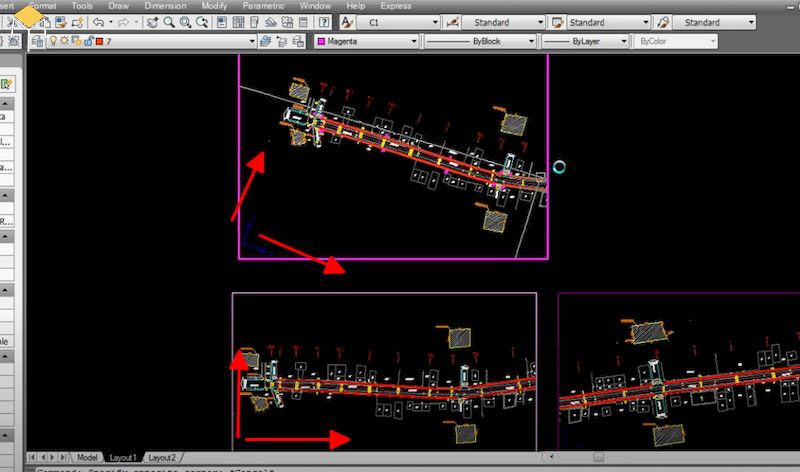Open the Express menu

tap(395, 6)
